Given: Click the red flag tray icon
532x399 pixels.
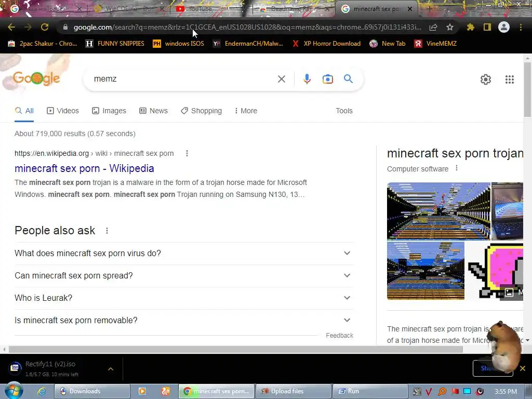Looking at the screenshot, I should point(455,392).
